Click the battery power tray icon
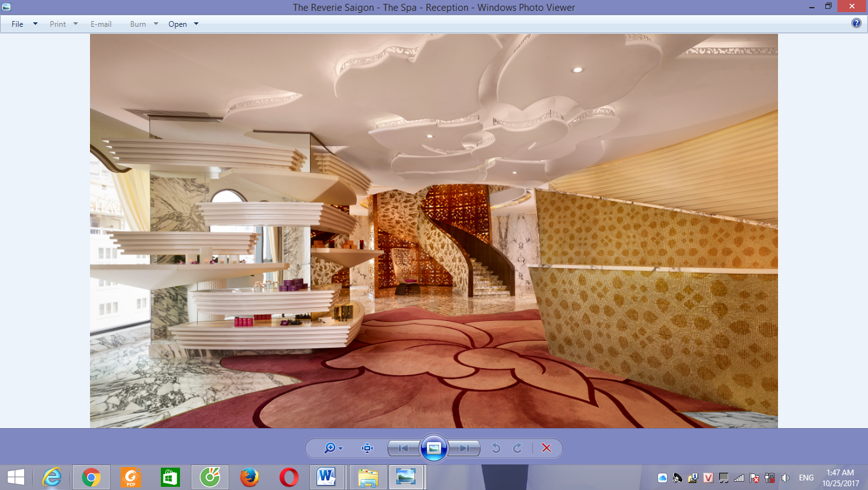 pos(770,478)
